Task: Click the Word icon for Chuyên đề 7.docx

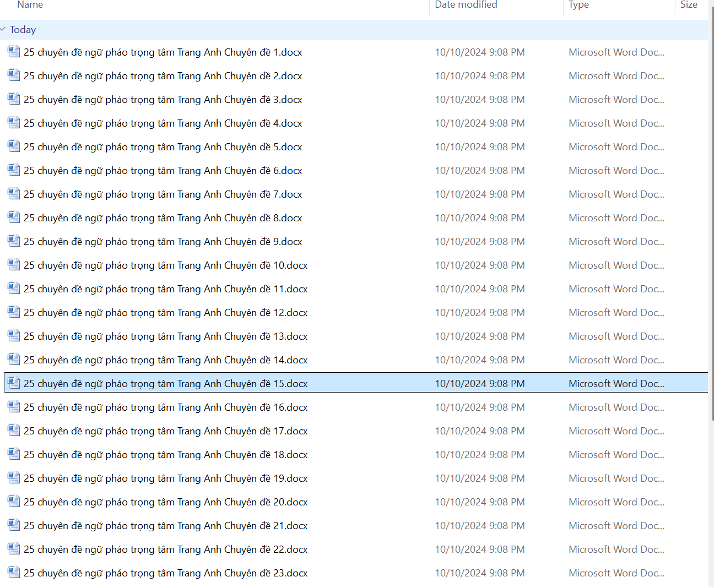Action: 14,194
